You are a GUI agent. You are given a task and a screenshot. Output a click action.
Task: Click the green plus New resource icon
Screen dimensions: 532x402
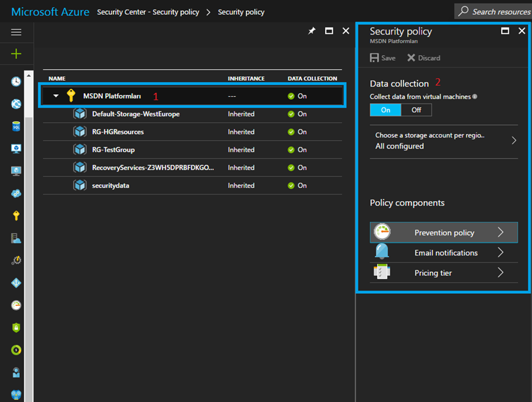pyautogui.click(x=16, y=54)
